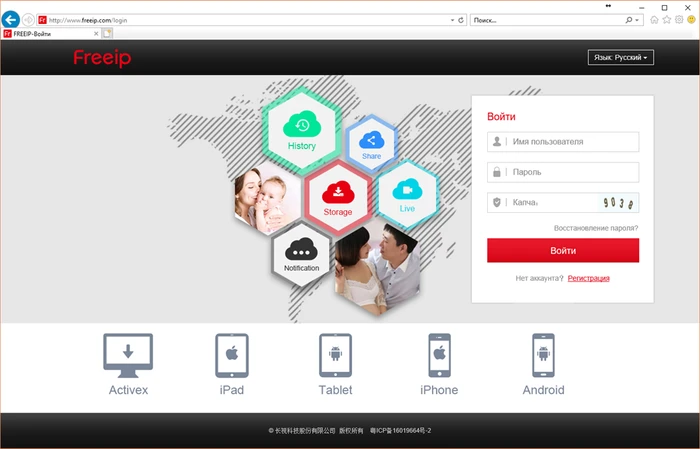Image resolution: width=700 pixels, height=449 pixels.
Task: Open the browser home icon
Action: [654, 20]
